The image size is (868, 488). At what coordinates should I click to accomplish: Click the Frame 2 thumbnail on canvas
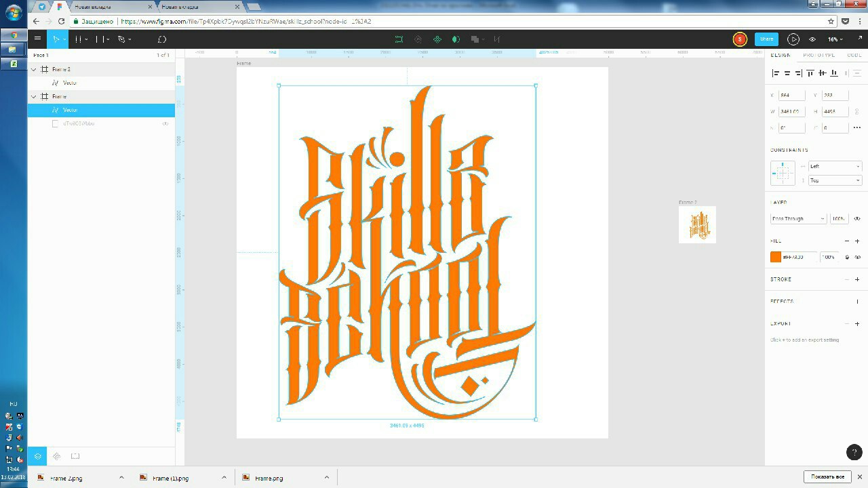pyautogui.click(x=697, y=224)
